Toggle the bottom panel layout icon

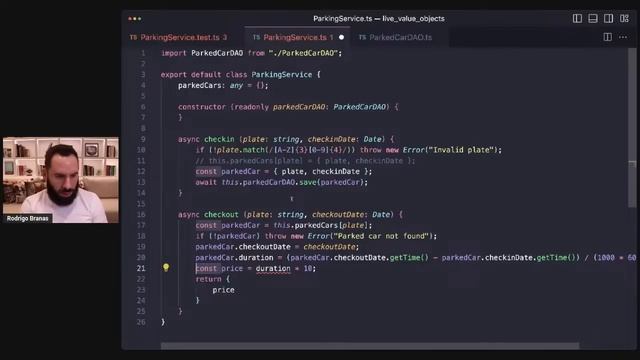pyautogui.click(x=593, y=18)
